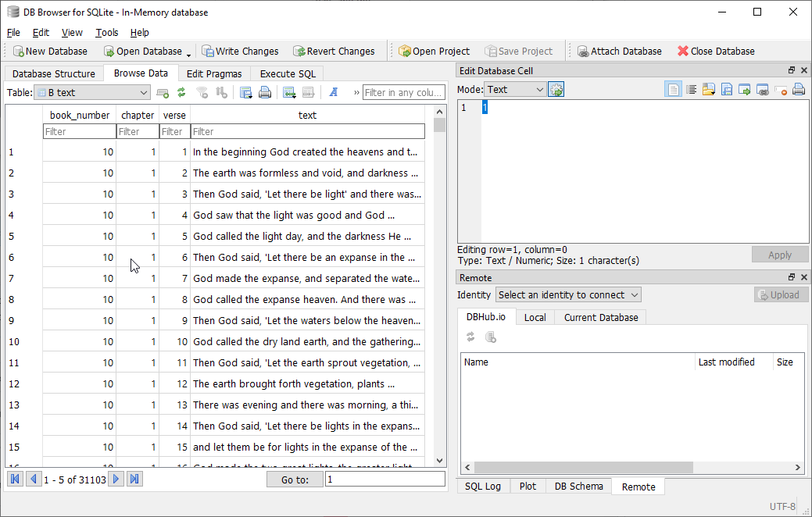The width and height of the screenshot is (812, 517).
Task: Import cell data from a file
Action: coord(708,89)
